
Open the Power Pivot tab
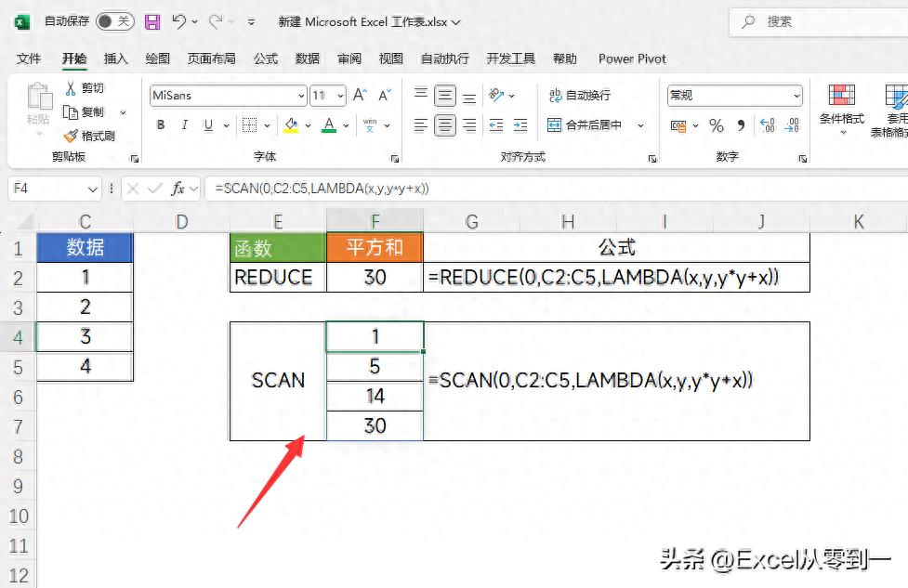pyautogui.click(x=632, y=59)
